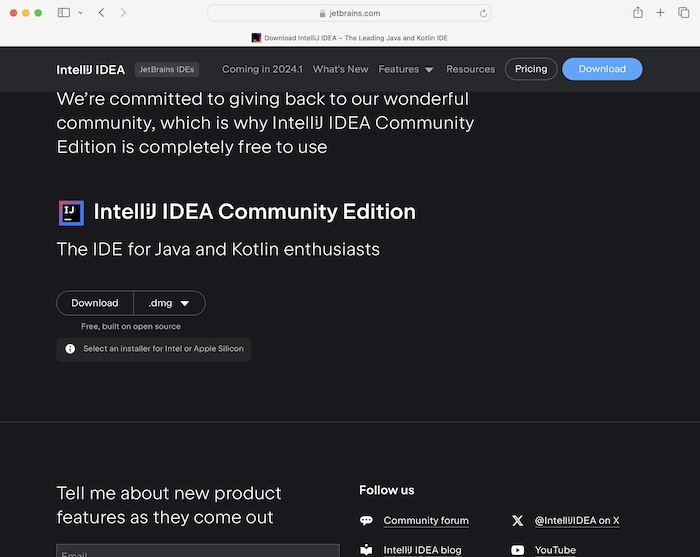This screenshot has height=557, width=700.
Task: Click the IntelliJ IDEA Community Edition logo icon
Action: point(71,212)
